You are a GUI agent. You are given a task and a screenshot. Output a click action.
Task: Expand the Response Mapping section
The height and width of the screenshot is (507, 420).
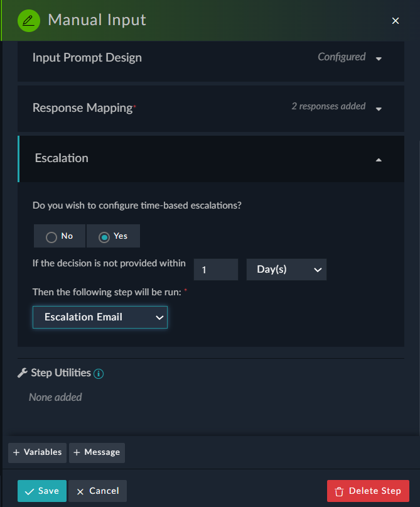[379, 108]
